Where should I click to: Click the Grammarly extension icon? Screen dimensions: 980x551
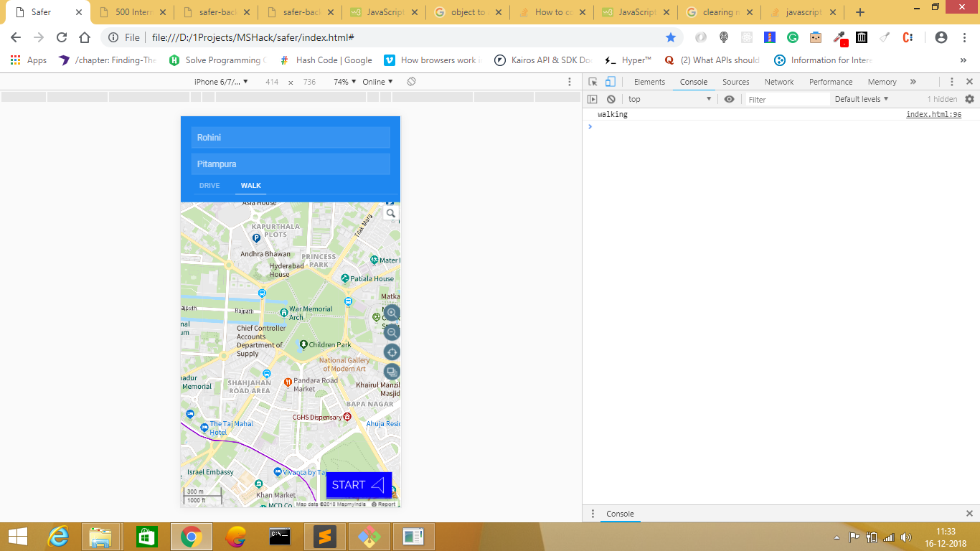point(793,37)
